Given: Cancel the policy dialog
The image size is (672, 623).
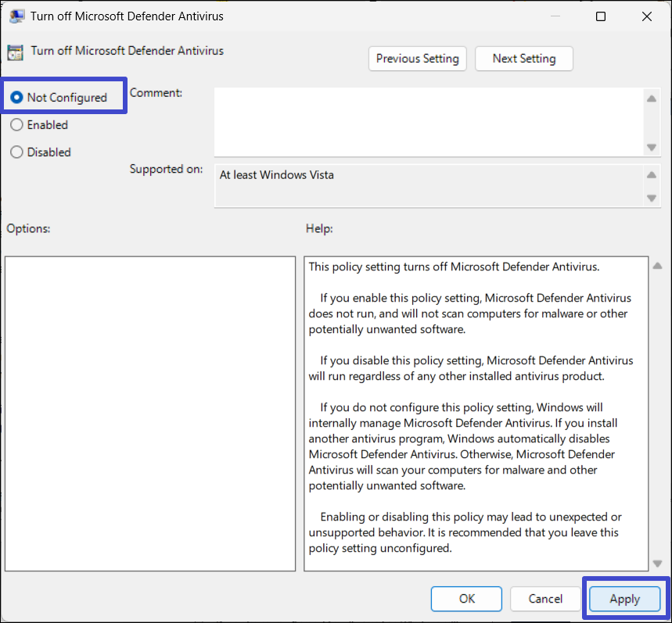Looking at the screenshot, I should point(545,599).
